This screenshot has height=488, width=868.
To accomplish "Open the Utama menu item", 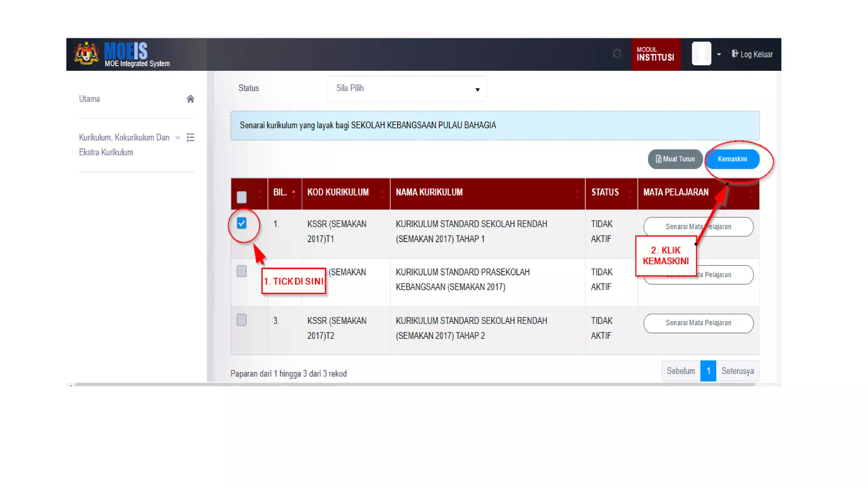I will [89, 99].
